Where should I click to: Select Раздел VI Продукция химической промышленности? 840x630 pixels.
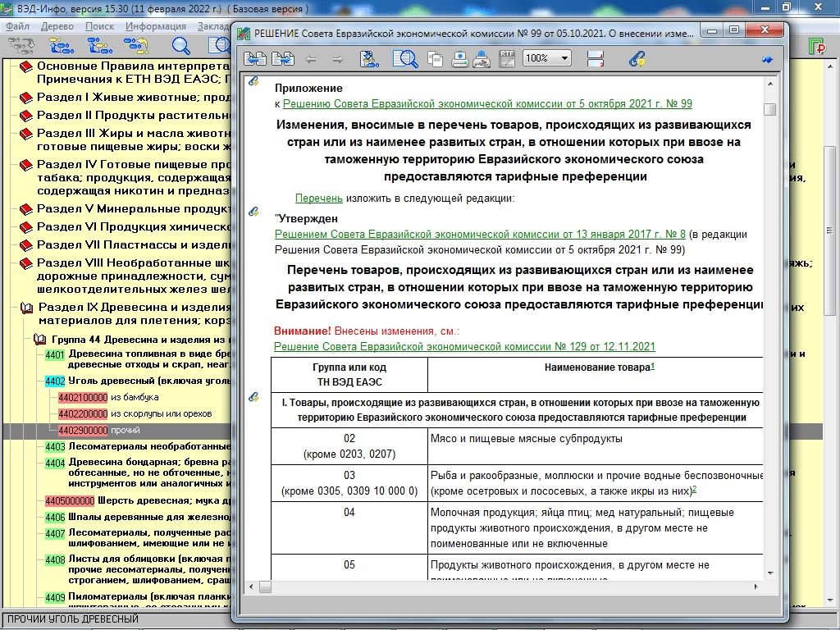coord(134,227)
